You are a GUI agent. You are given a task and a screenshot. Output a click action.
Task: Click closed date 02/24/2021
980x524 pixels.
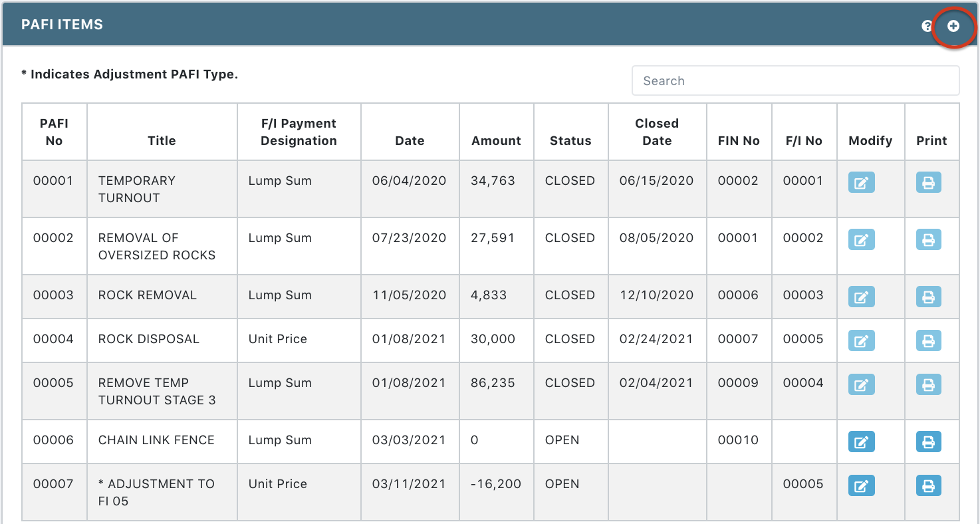coord(657,338)
